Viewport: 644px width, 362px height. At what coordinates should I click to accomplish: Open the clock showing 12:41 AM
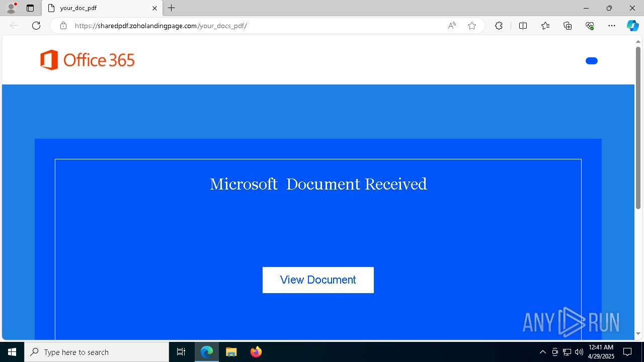(601, 352)
